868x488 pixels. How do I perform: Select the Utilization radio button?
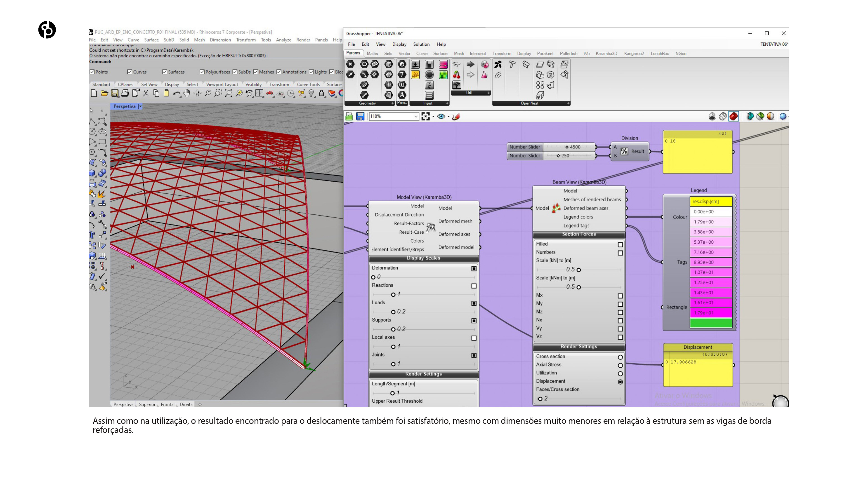(620, 373)
